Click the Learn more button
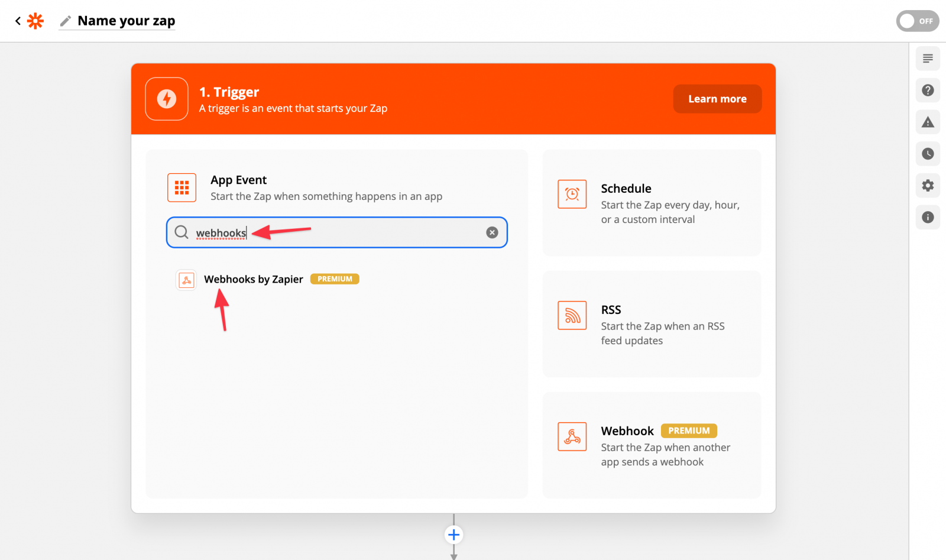 (x=717, y=99)
